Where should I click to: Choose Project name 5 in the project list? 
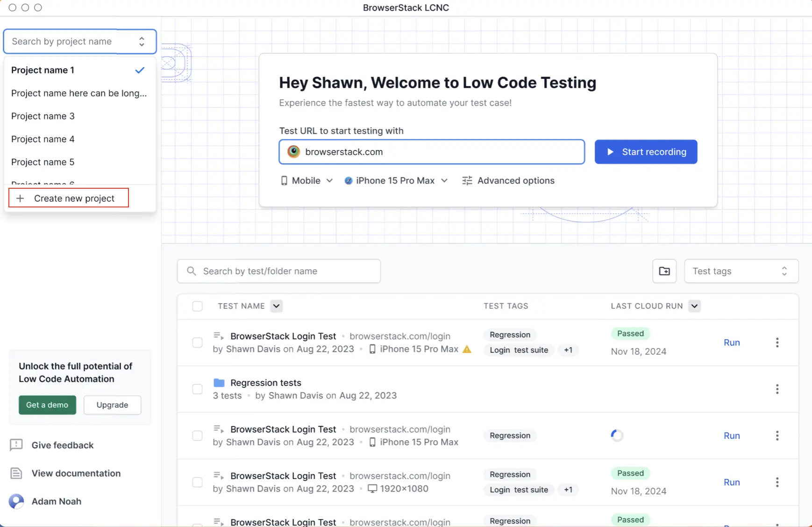tap(43, 162)
